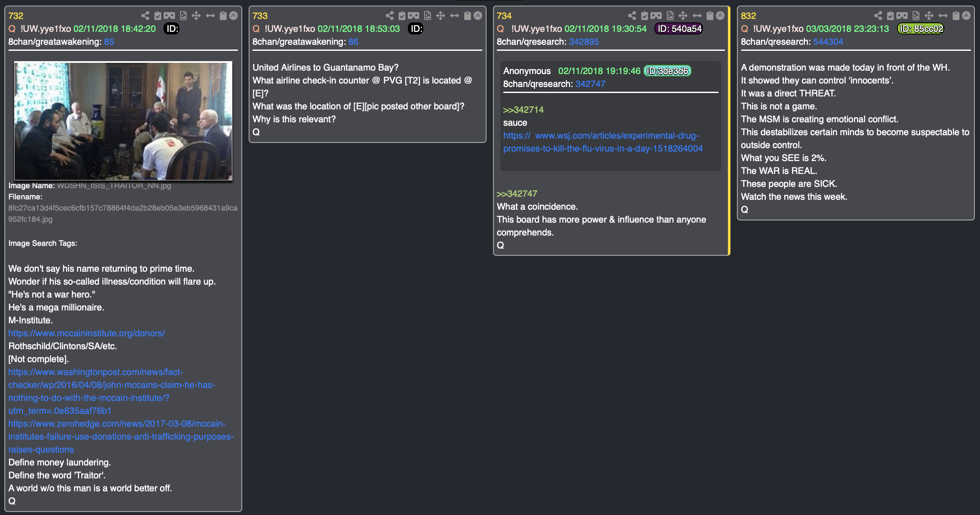Click the orange Q marker on post 734 header
Image resolution: width=980 pixels, height=515 pixels.
tap(500, 29)
